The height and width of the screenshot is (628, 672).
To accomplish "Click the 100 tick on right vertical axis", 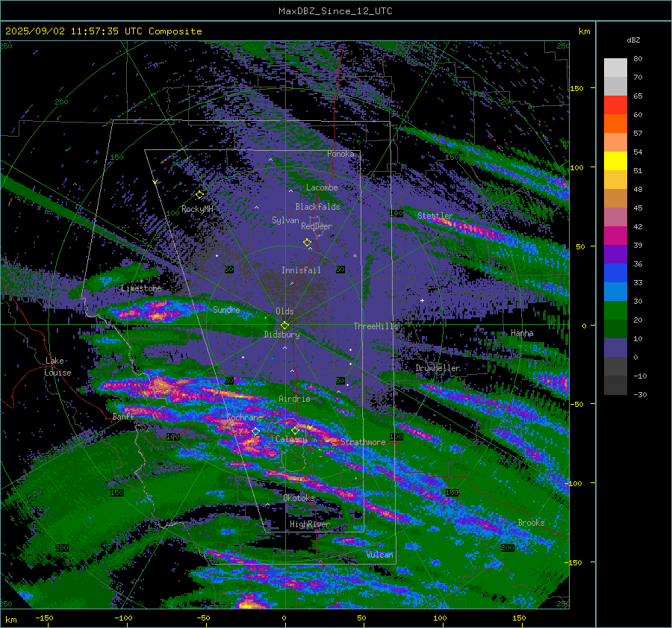I will 576,167.
